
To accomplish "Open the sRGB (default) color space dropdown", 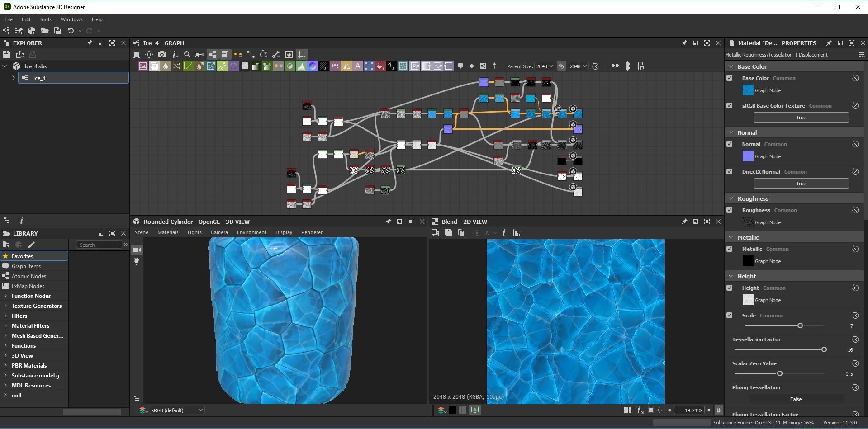I will (x=177, y=410).
